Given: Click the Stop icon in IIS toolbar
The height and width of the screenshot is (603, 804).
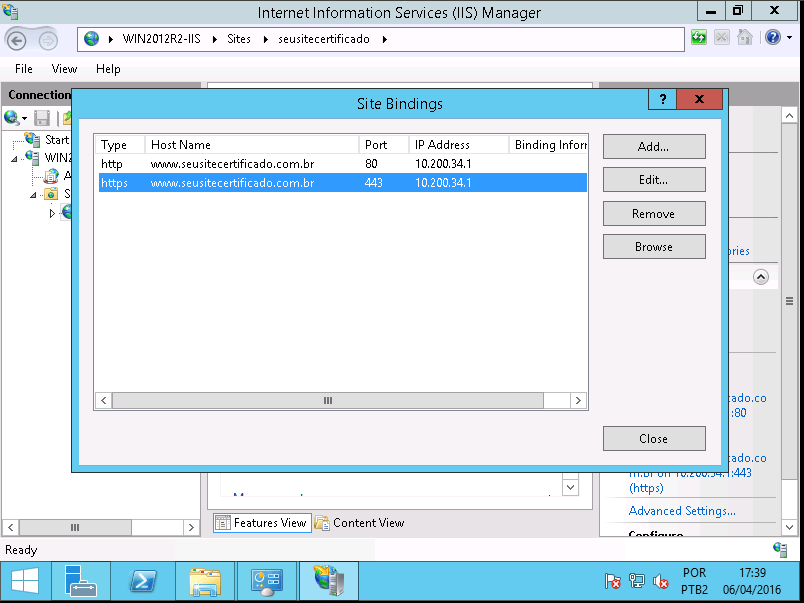Looking at the screenshot, I should (721, 37).
